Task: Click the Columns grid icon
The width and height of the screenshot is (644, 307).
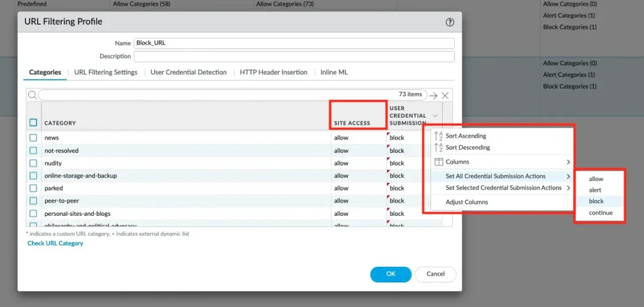Action: coord(438,162)
